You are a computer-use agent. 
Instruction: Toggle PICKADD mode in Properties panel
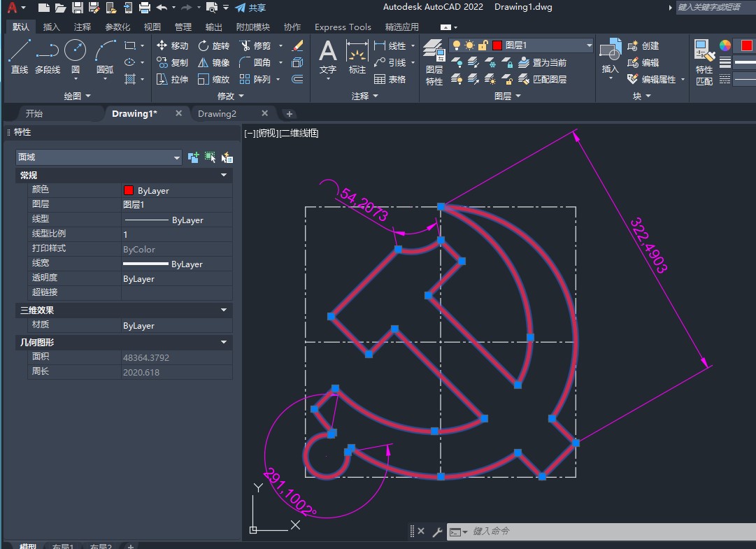pos(193,157)
